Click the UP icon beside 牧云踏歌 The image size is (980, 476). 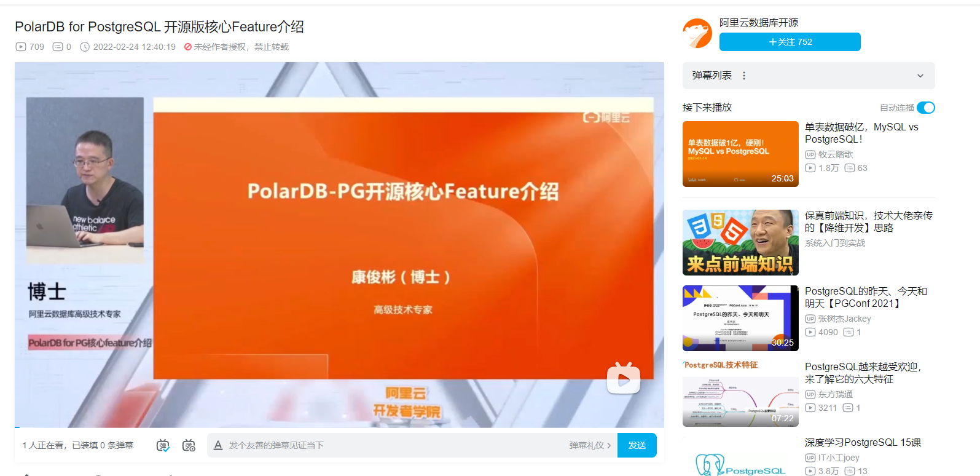tap(810, 154)
